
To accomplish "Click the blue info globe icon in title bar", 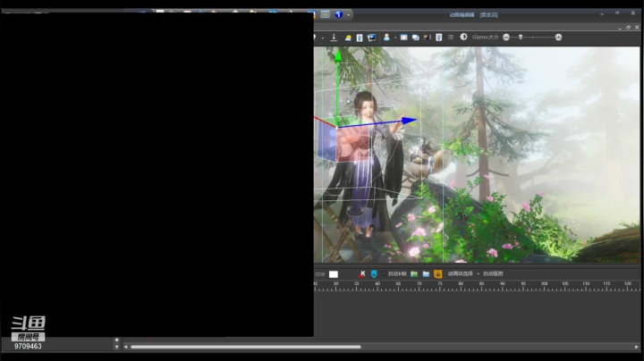I will coord(338,14).
